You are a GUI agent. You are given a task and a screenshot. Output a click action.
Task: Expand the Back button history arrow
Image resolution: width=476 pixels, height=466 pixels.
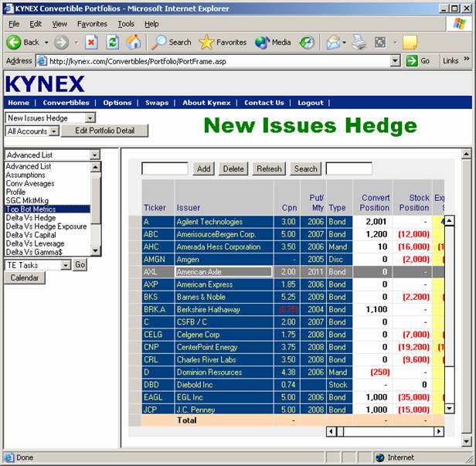coord(46,43)
